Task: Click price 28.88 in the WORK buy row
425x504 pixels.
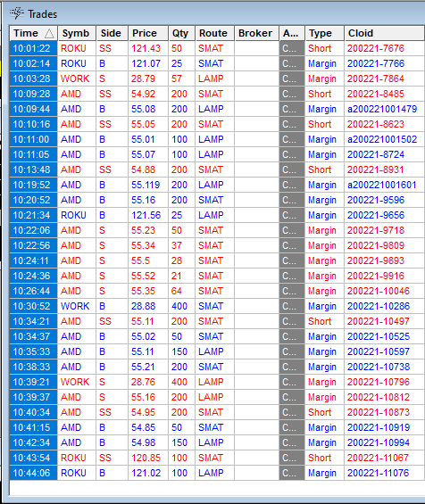Action: click(143, 306)
